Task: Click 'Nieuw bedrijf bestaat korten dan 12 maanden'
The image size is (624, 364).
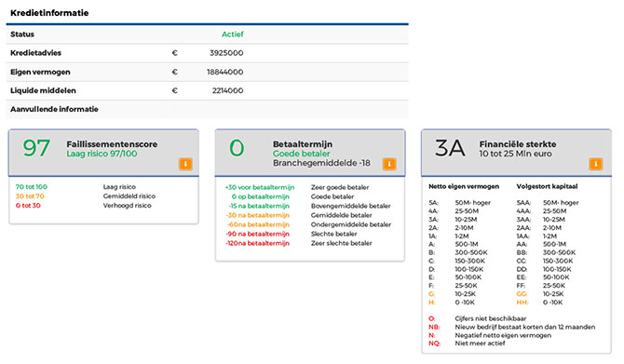Action: [x=525, y=327]
